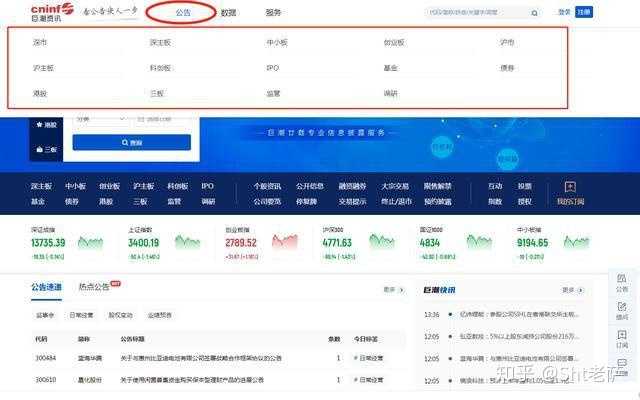This screenshot has width=640, height=400.
Task: Click 公开信息 in the dark blue navigation bar
Action: click(310, 186)
